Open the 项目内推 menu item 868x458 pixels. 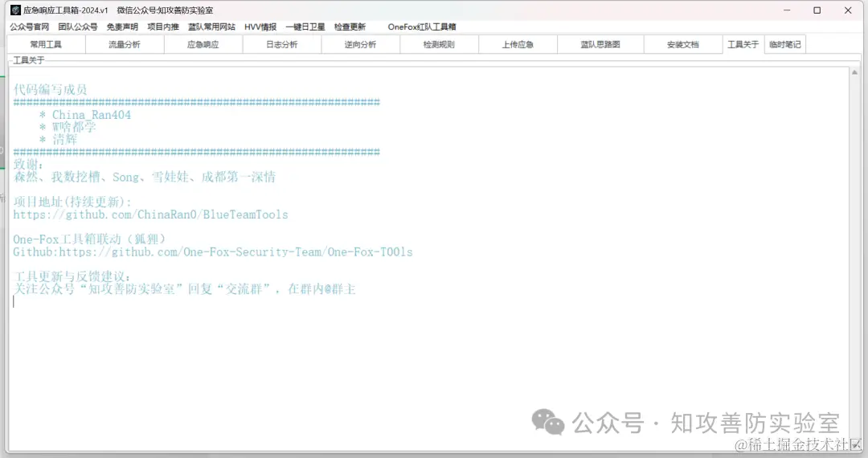[163, 27]
